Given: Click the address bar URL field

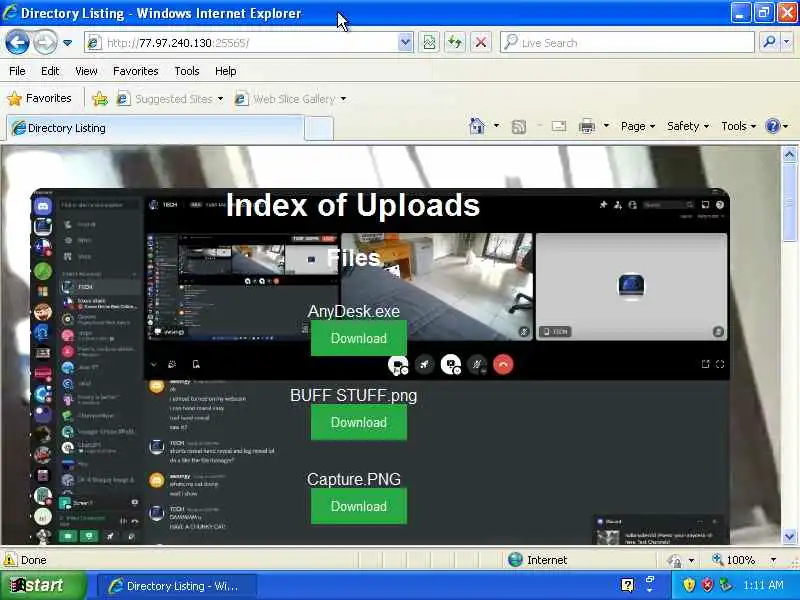Looking at the screenshot, I should (x=241, y=43).
